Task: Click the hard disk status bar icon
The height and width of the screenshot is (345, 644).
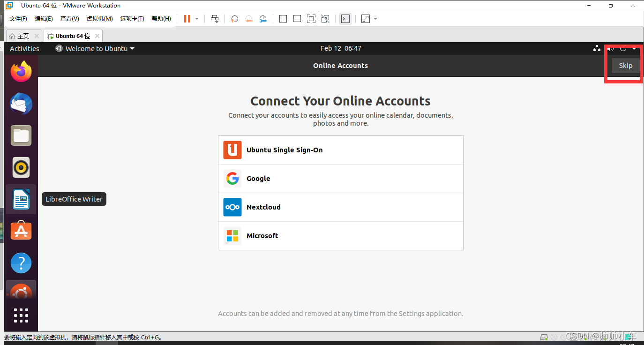Action: [x=544, y=337]
